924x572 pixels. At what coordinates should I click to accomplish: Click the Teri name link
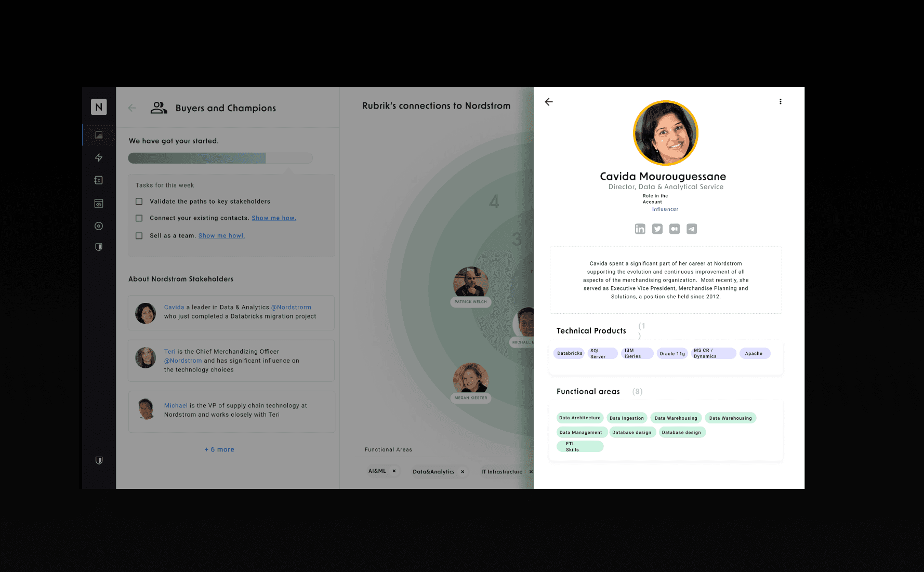click(x=170, y=352)
